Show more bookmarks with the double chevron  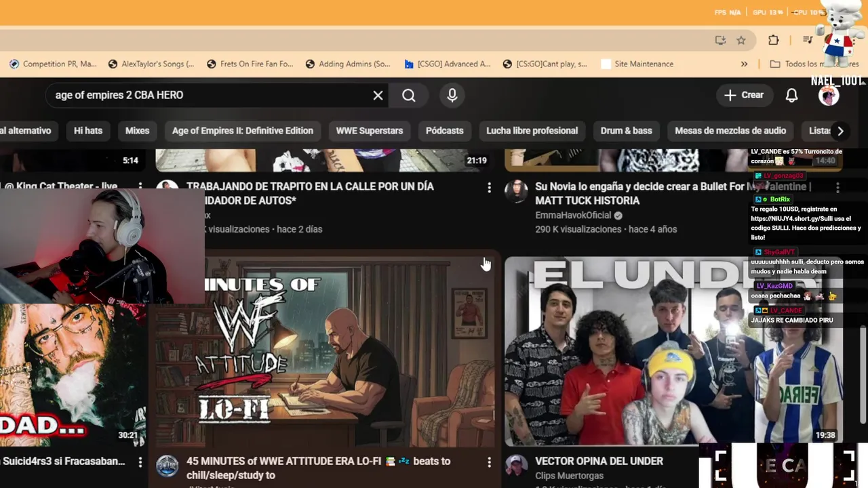744,64
